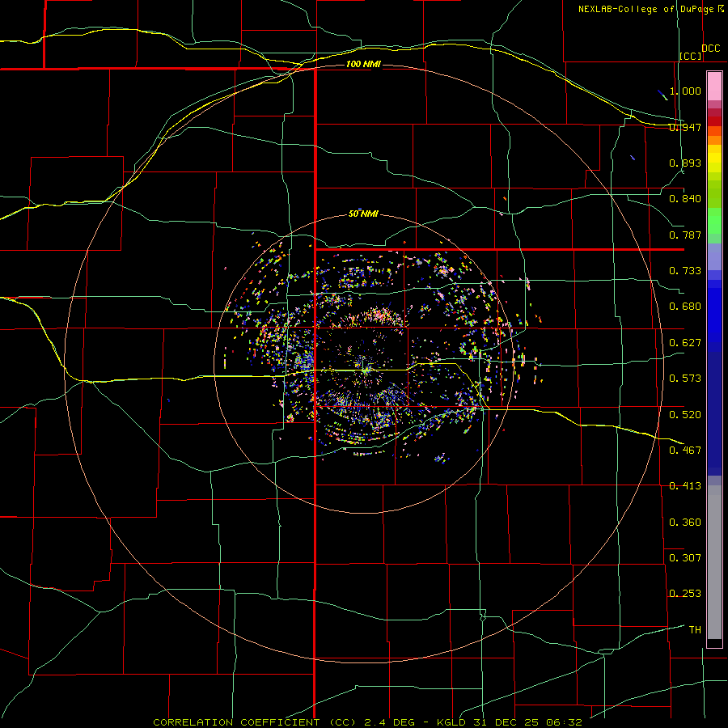Pick the pink segment atop the color bar

(x=714, y=87)
